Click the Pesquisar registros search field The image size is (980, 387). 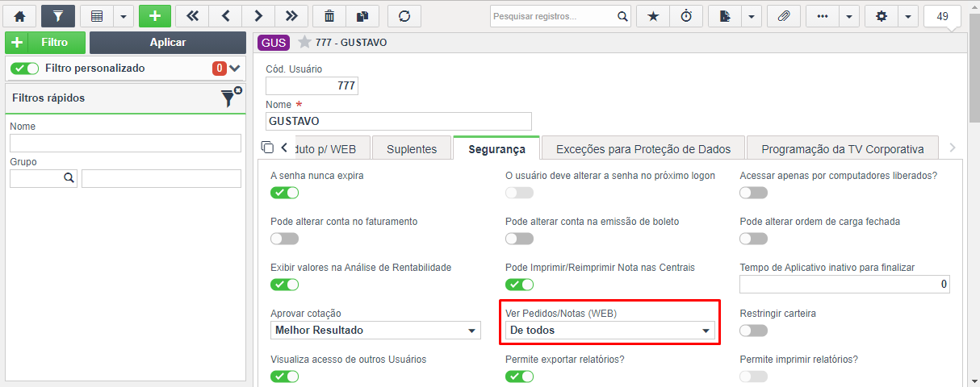click(553, 16)
